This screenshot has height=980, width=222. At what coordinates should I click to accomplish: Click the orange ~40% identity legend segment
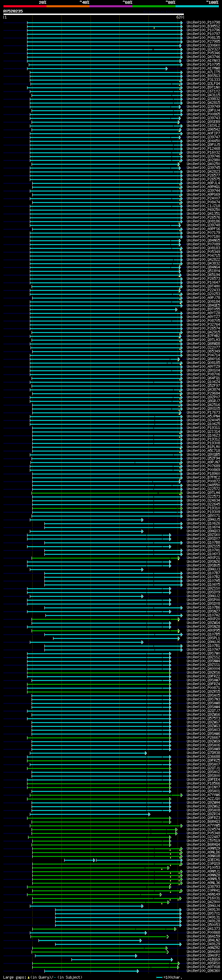68,6
